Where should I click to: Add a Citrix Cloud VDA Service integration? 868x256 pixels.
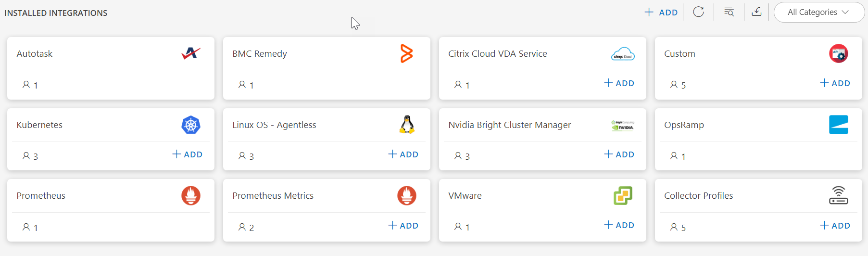(619, 83)
